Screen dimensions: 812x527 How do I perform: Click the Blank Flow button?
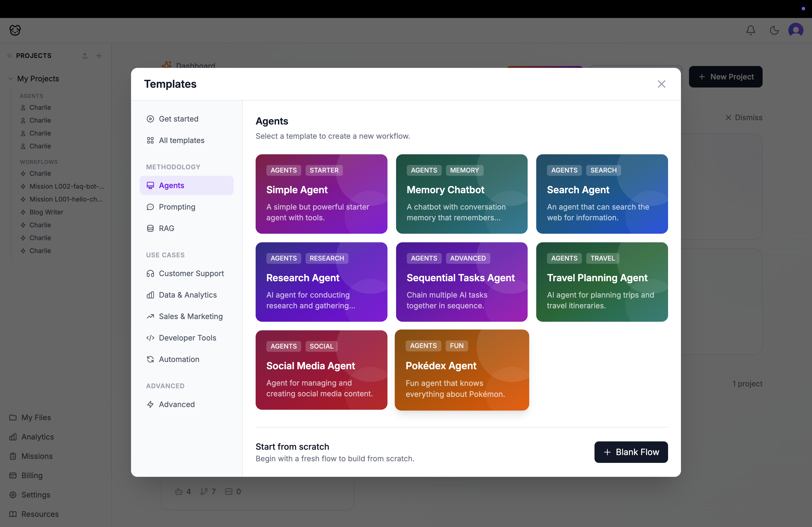click(x=631, y=452)
